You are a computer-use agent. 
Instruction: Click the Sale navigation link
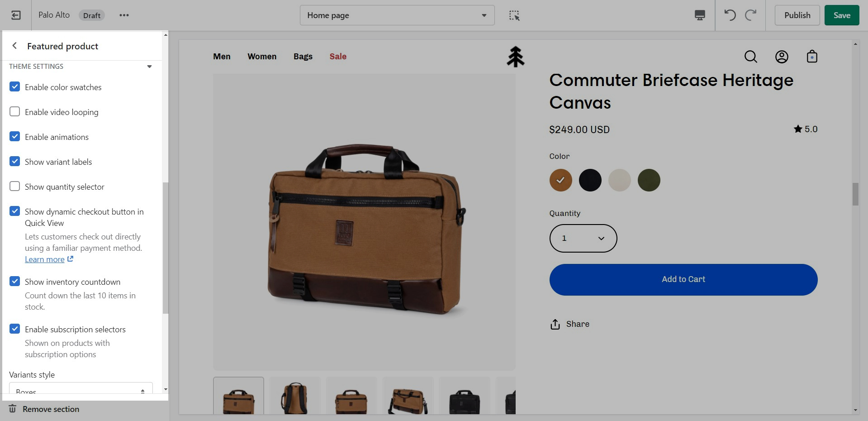(337, 57)
